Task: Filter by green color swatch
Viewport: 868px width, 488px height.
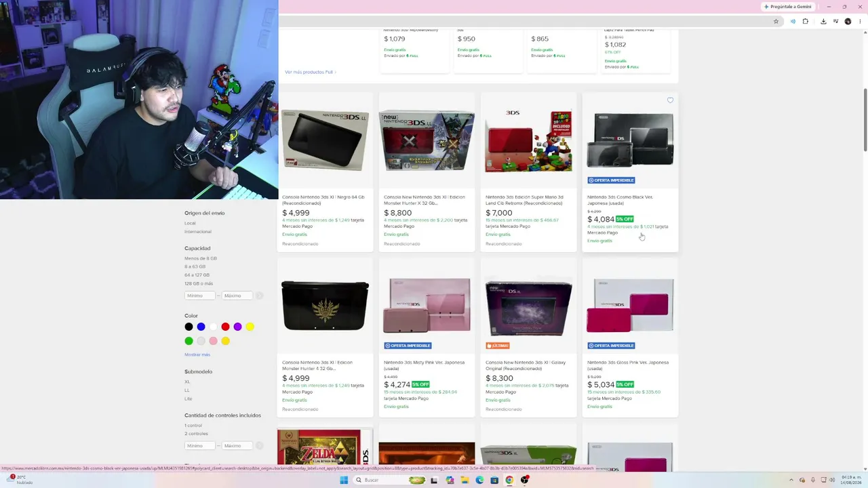Action: coord(189,341)
